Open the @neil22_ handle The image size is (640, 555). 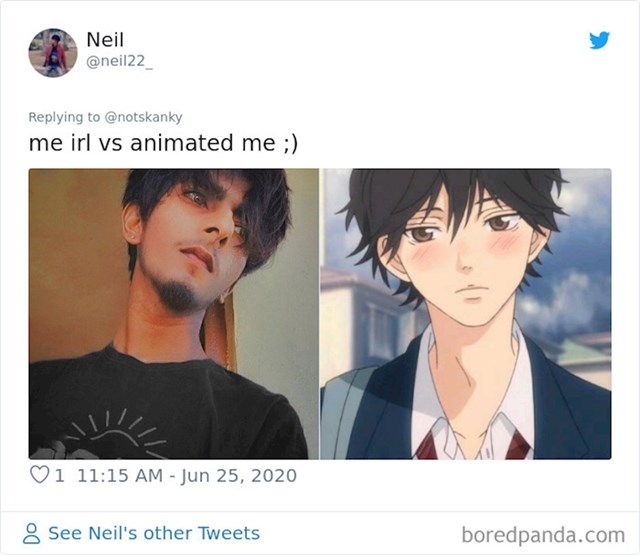coord(119,62)
